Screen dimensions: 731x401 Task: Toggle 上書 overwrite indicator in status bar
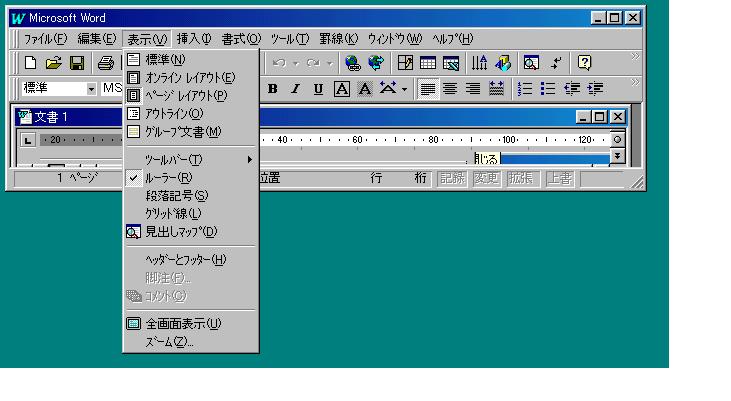pos(560,178)
